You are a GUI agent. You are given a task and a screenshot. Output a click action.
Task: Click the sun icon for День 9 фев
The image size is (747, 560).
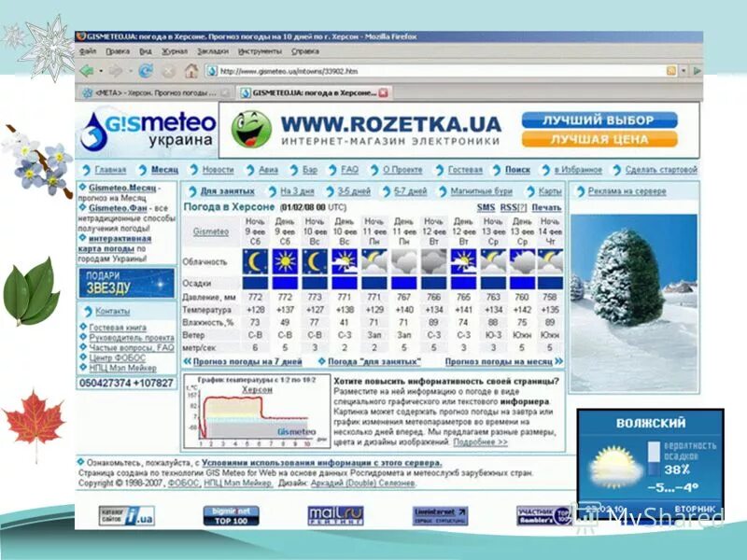click(x=285, y=261)
